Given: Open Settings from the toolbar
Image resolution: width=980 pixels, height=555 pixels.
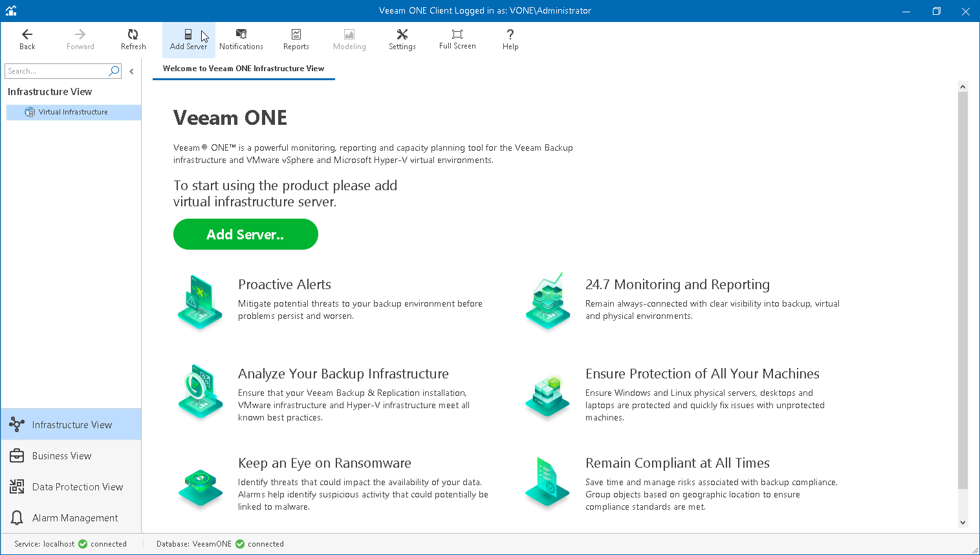Looking at the screenshot, I should [x=402, y=39].
